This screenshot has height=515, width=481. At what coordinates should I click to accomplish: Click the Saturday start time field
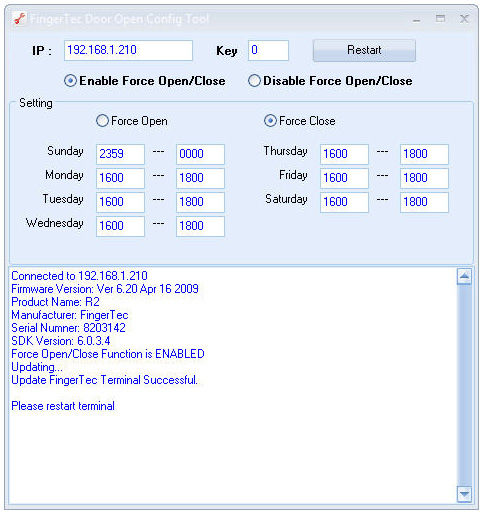click(x=344, y=202)
